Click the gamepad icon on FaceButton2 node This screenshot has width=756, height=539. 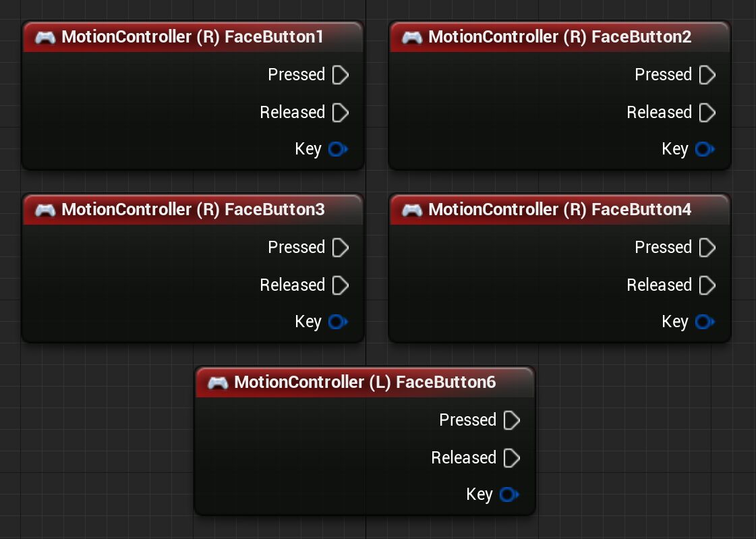point(413,37)
